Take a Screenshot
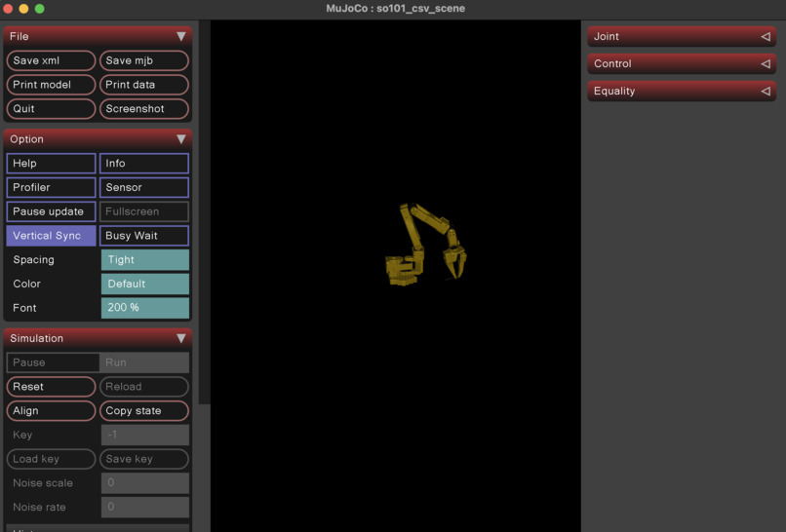Image resolution: width=786 pixels, height=532 pixels. (x=144, y=109)
